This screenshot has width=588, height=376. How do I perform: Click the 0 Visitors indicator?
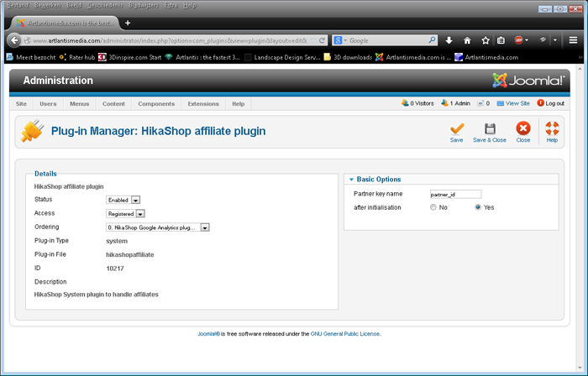tap(417, 103)
